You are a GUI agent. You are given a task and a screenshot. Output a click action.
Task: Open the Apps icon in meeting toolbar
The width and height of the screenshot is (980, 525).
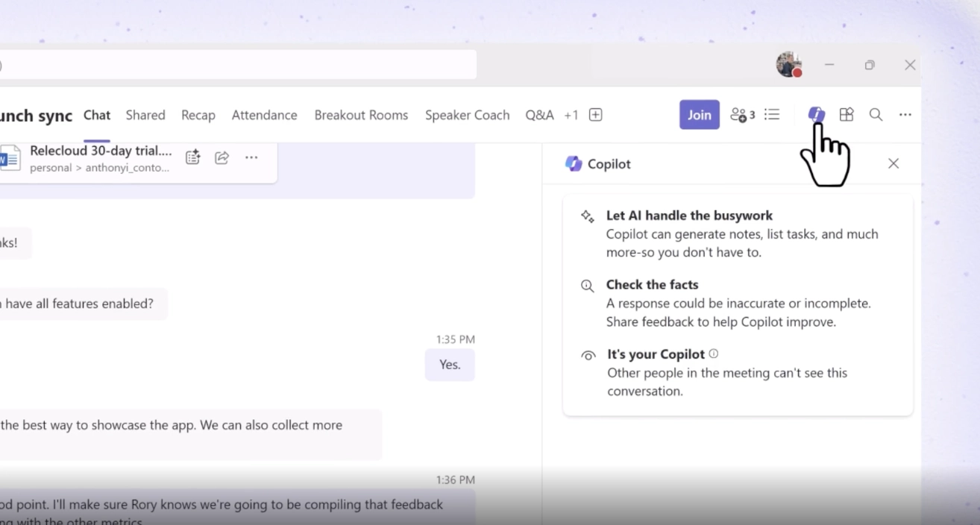pyautogui.click(x=846, y=114)
